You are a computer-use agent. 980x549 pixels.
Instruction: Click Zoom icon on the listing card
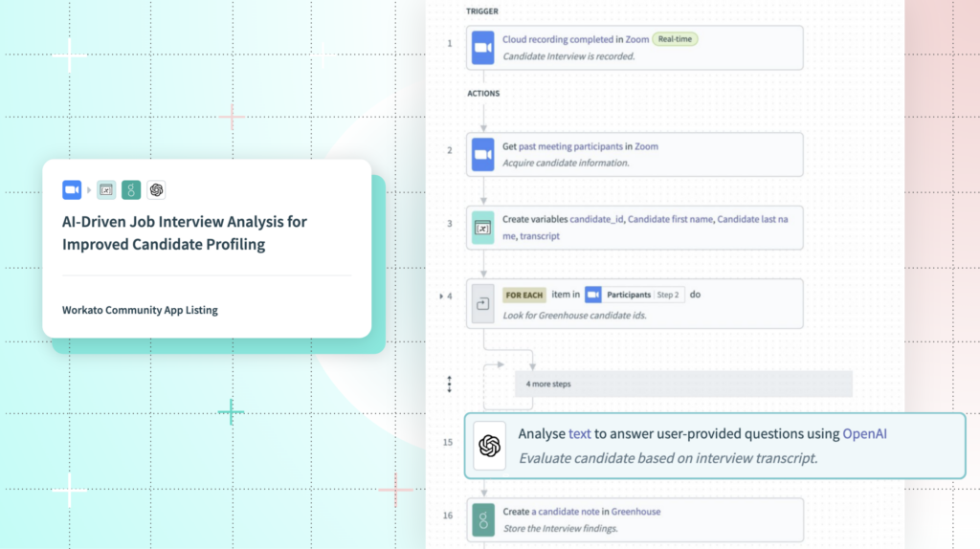coord(72,190)
